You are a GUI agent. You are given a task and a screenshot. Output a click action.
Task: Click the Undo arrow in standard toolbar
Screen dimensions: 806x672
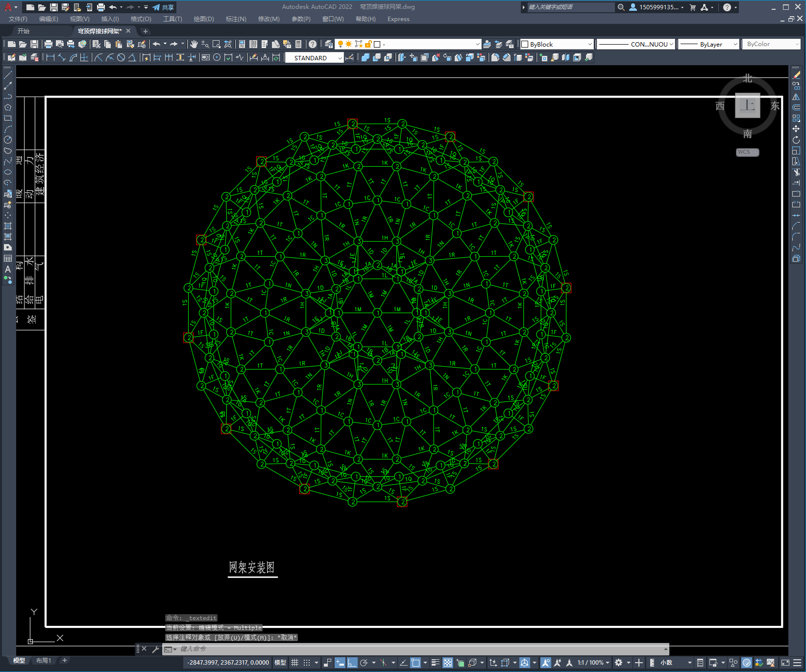(x=156, y=44)
